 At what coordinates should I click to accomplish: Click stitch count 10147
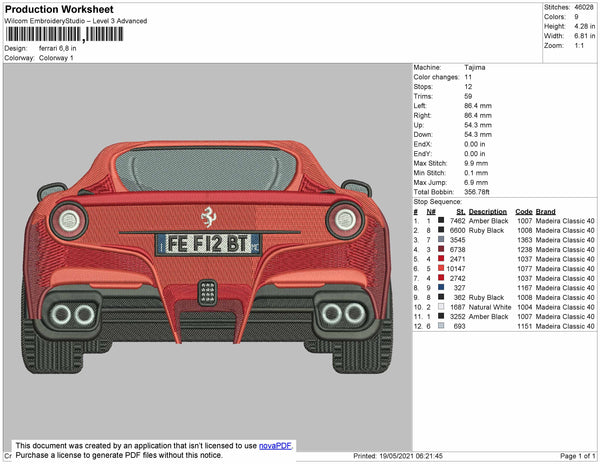coord(456,269)
